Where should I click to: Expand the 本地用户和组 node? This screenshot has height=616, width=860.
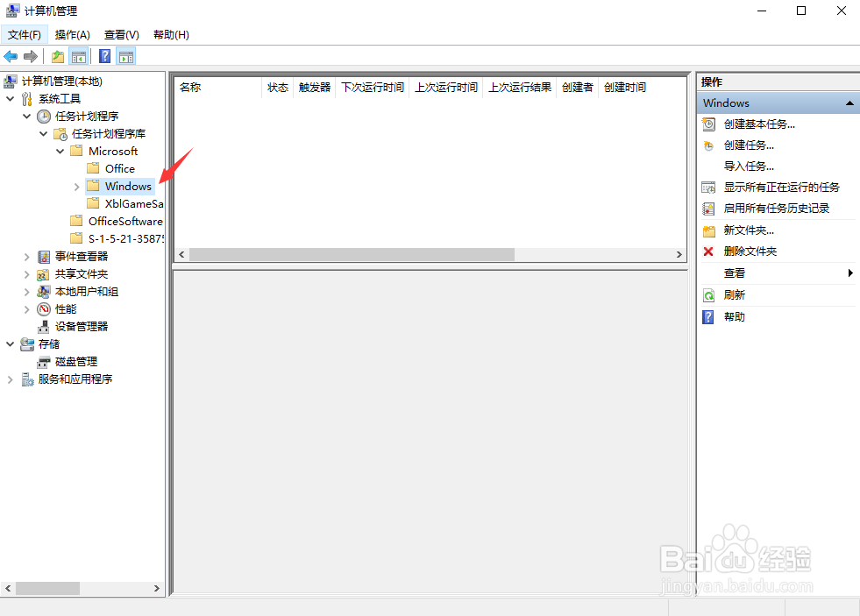[26, 292]
